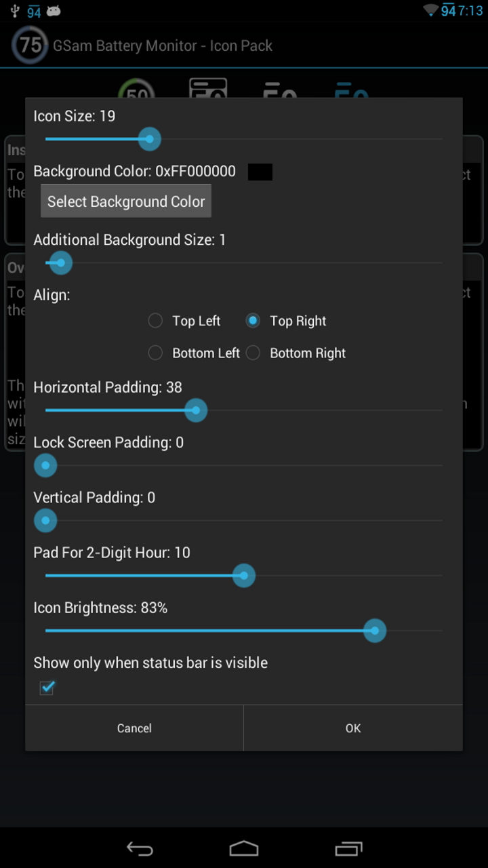Select the Top Left alignment option
This screenshot has width=488, height=868.
(156, 321)
